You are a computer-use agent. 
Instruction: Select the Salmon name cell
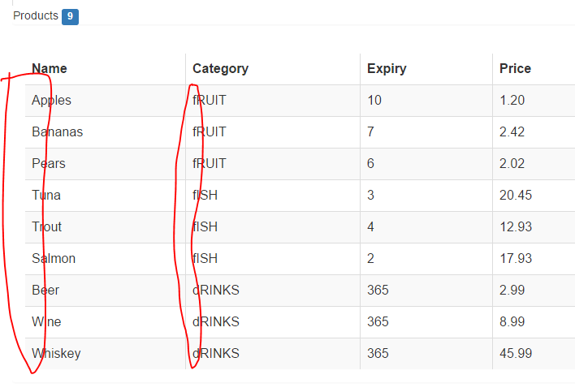54,258
